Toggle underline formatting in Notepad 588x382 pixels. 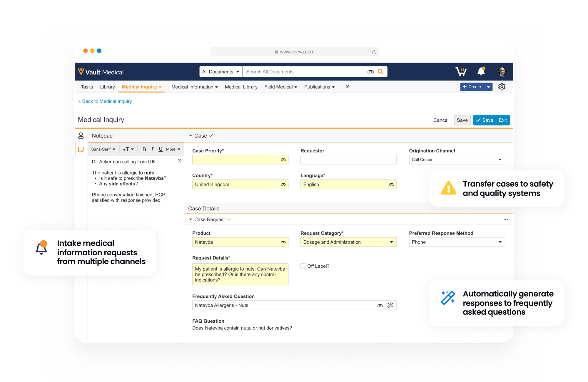point(161,149)
